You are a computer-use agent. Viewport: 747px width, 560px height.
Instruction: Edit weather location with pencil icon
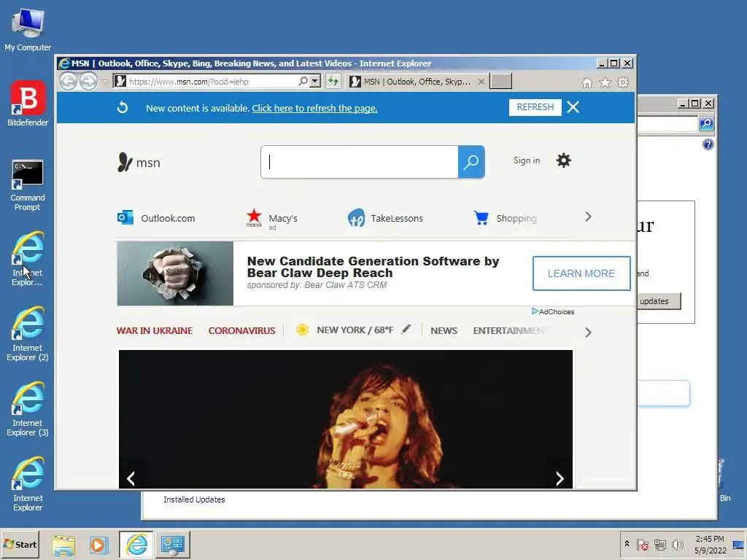pos(406,329)
